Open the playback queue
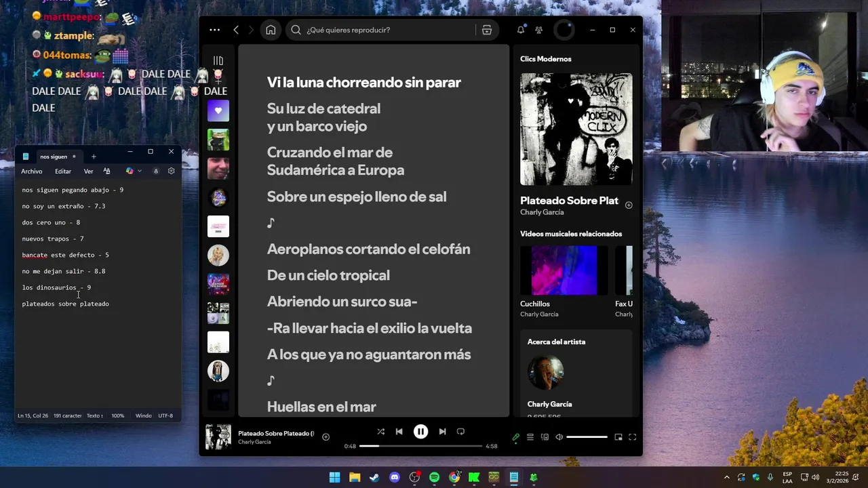Viewport: 868px width, 488px height. click(530, 437)
